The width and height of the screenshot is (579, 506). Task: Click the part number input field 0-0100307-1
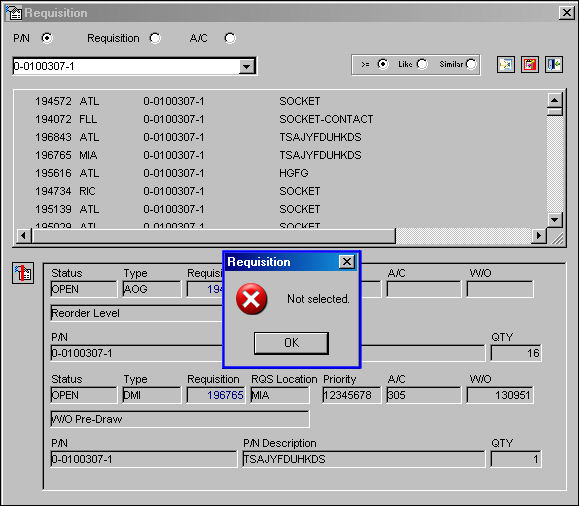[x=126, y=66]
